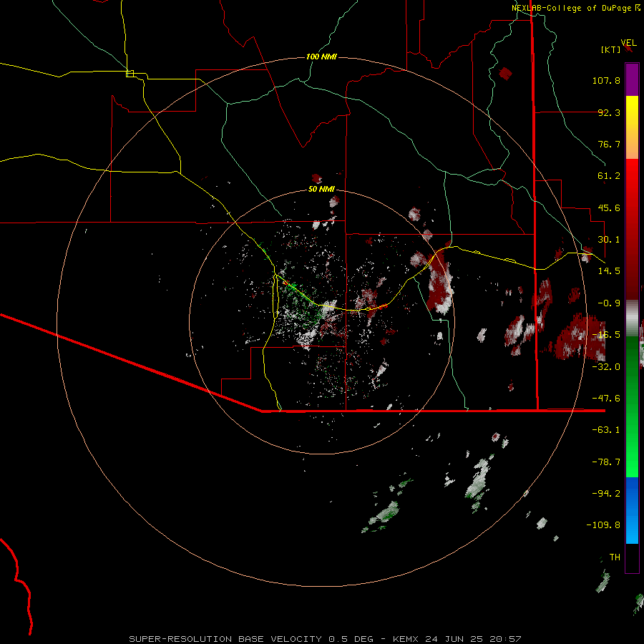Click the -47.6 scale value

point(606,399)
